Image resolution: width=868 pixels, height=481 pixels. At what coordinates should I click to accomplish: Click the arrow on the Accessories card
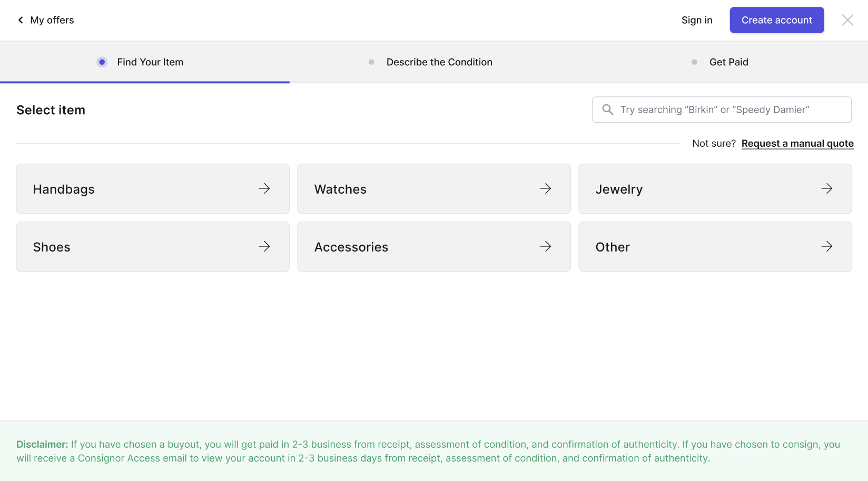click(546, 246)
